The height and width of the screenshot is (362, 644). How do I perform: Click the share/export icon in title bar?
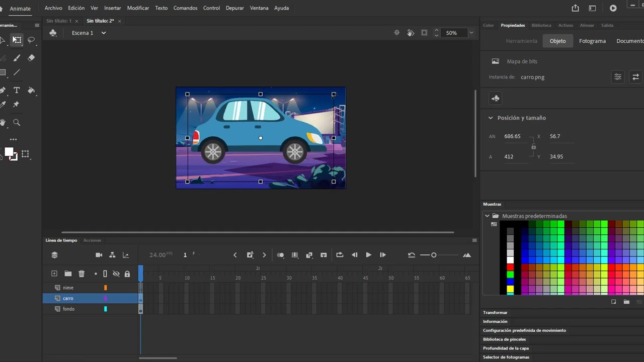click(575, 8)
